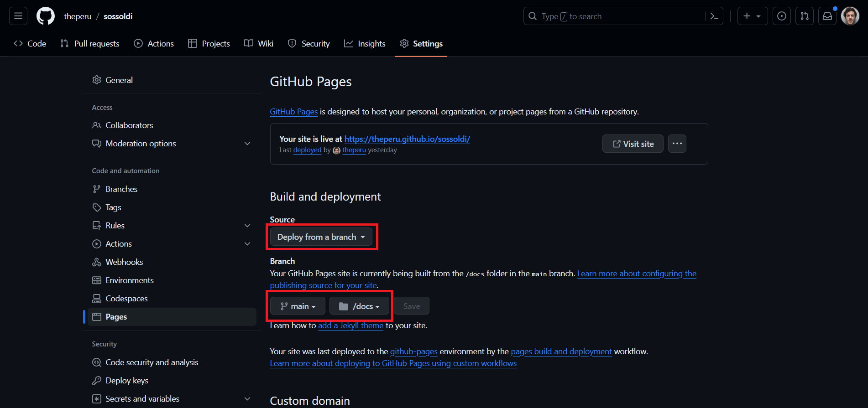Click the Save button
The image size is (868, 408).
pos(411,306)
